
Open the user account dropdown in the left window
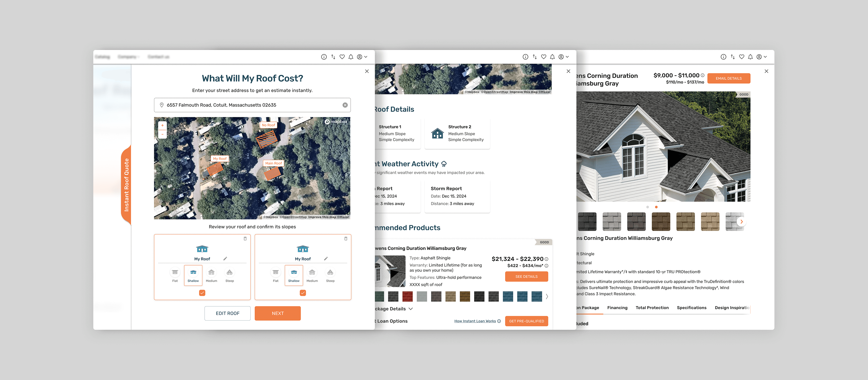pyautogui.click(x=362, y=57)
